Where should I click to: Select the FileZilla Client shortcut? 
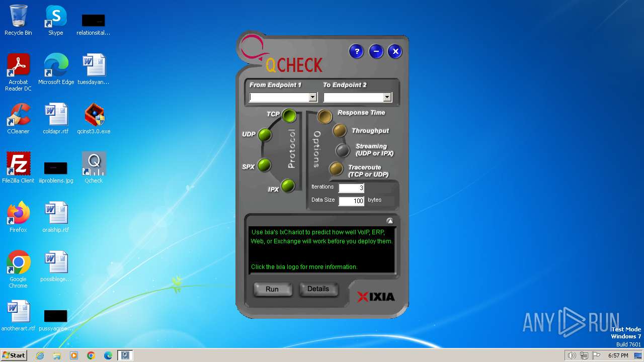click(x=18, y=168)
